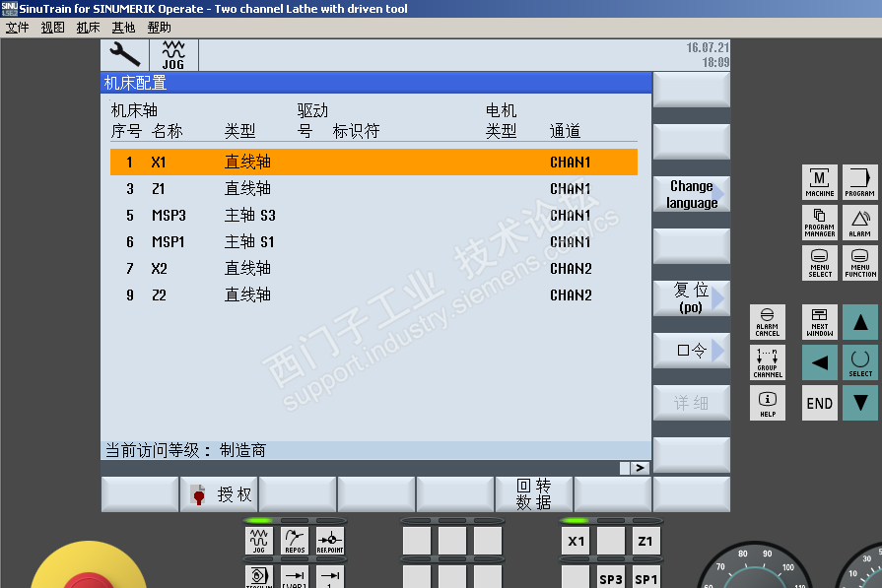This screenshot has width=882, height=588.
Task: Select the Z1 axis key
Action: tap(645, 541)
